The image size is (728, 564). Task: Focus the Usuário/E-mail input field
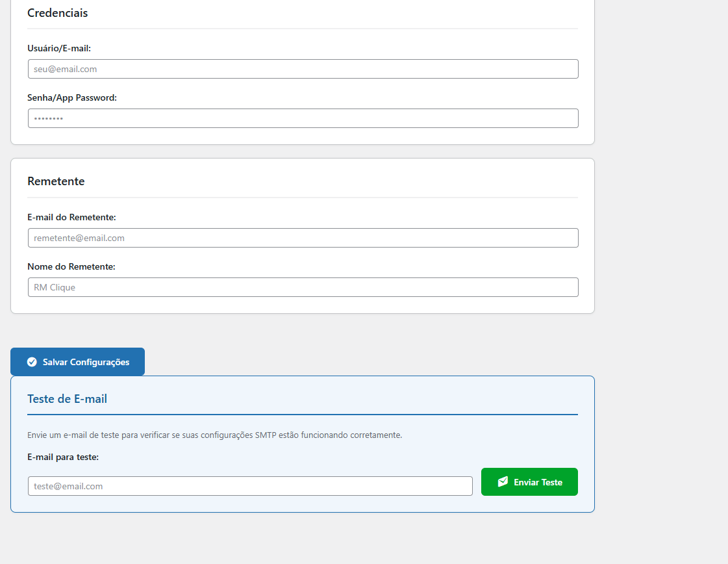pyautogui.click(x=303, y=69)
